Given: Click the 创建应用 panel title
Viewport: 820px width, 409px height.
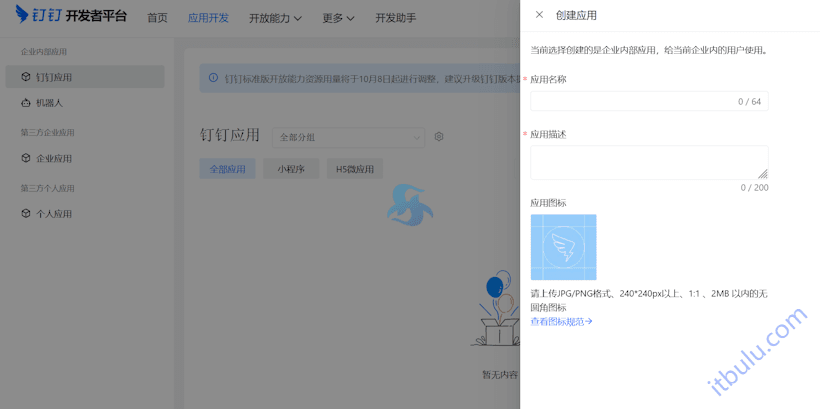Looking at the screenshot, I should click(576, 15).
